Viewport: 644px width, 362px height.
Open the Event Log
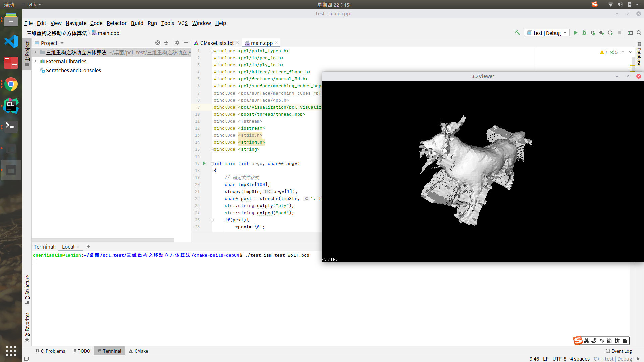pos(619,351)
